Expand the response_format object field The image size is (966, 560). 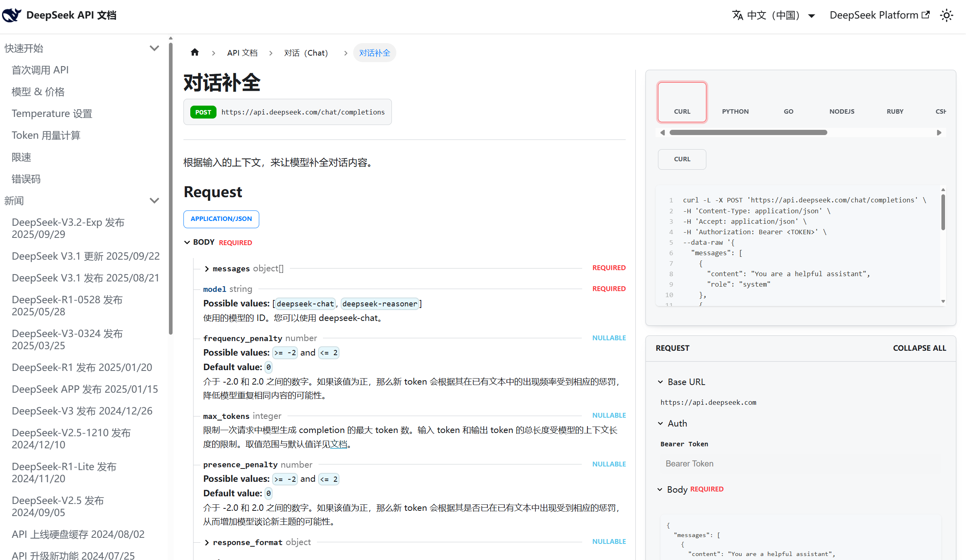click(207, 542)
